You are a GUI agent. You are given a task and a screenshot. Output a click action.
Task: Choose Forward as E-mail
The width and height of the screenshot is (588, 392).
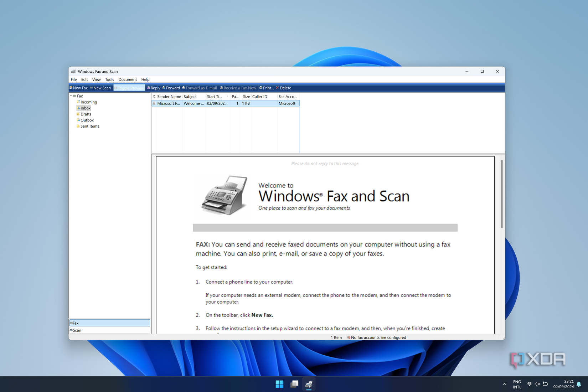200,88
